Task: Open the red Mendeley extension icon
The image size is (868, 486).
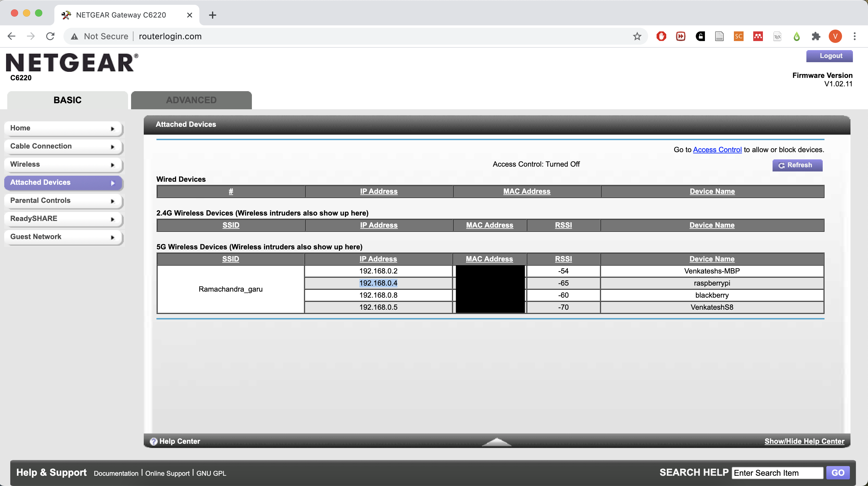Action: click(758, 36)
